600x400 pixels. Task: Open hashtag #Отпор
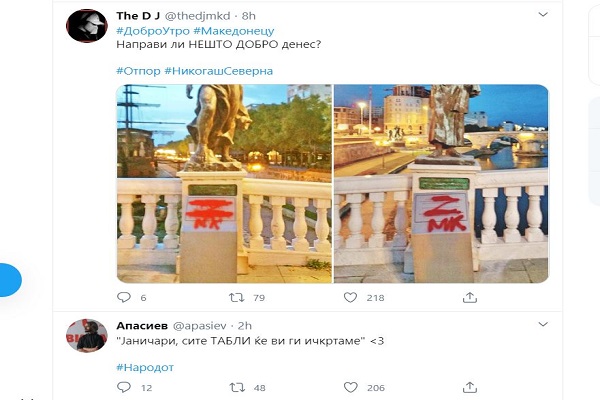(x=139, y=71)
